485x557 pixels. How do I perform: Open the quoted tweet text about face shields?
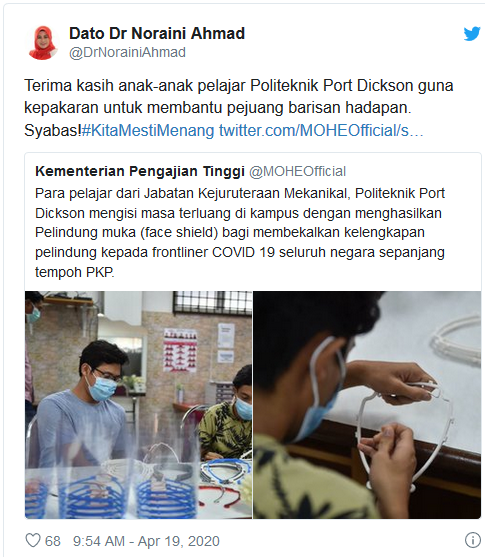click(240, 232)
